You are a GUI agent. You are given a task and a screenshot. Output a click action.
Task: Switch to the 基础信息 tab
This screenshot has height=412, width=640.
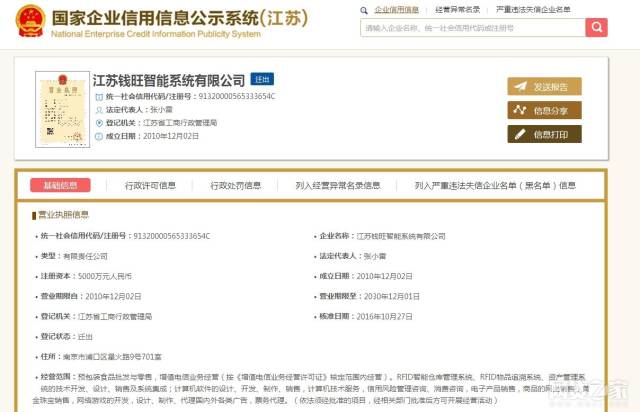click(60, 185)
